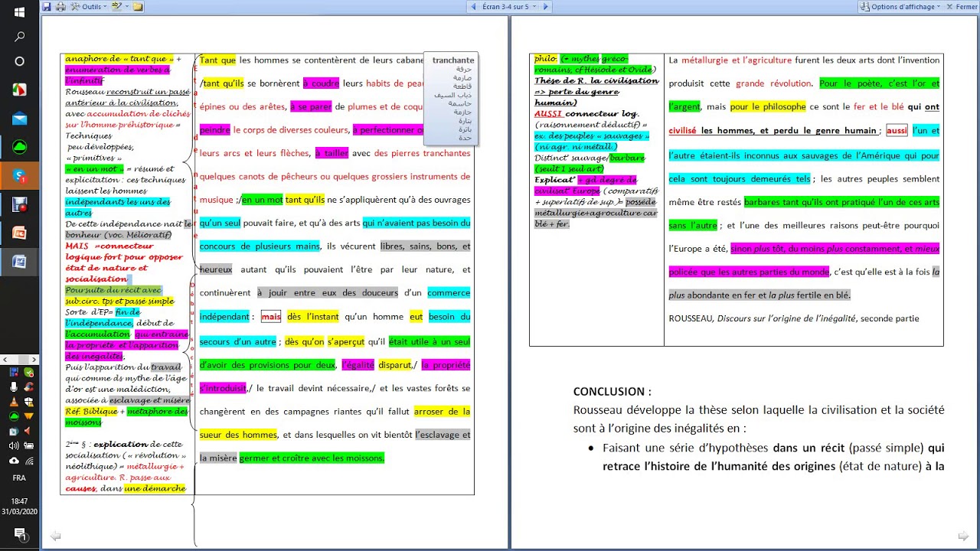Select the text highlight color tool

(x=116, y=7)
